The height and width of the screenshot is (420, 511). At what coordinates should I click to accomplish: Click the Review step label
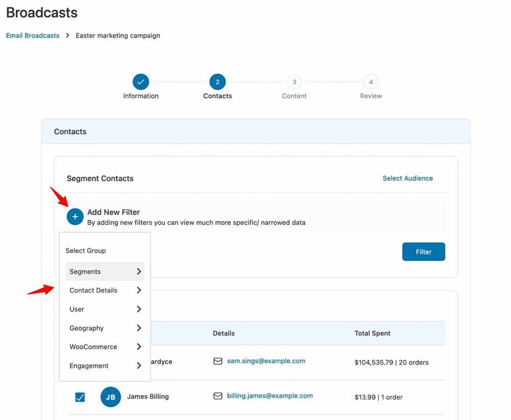(371, 96)
